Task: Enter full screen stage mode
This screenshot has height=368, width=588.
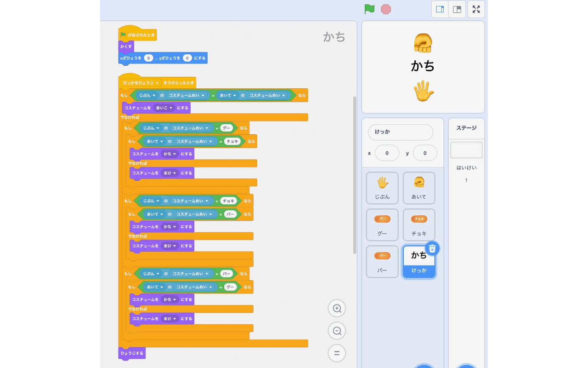Action: tap(476, 9)
